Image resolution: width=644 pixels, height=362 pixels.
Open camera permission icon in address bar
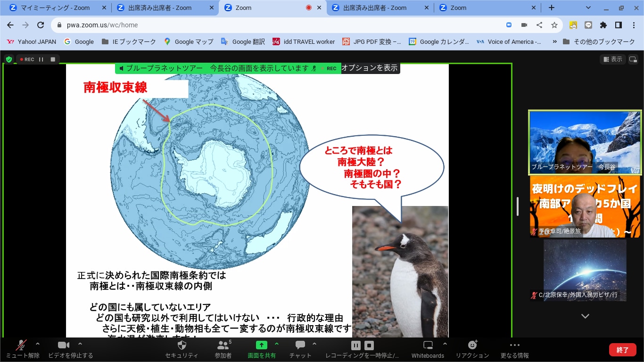524,25
